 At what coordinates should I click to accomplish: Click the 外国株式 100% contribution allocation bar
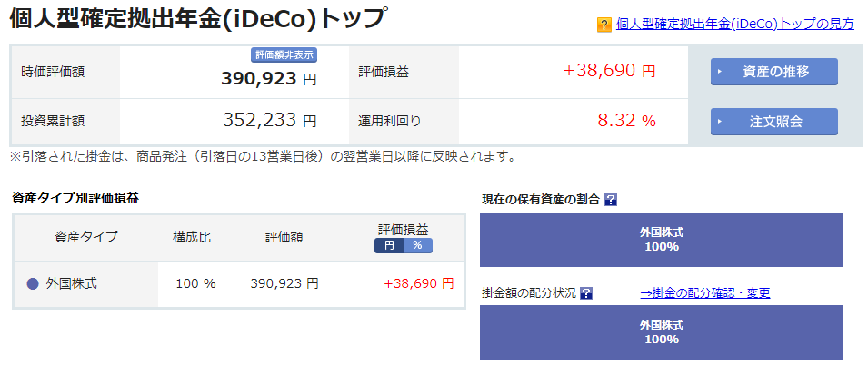point(662,331)
